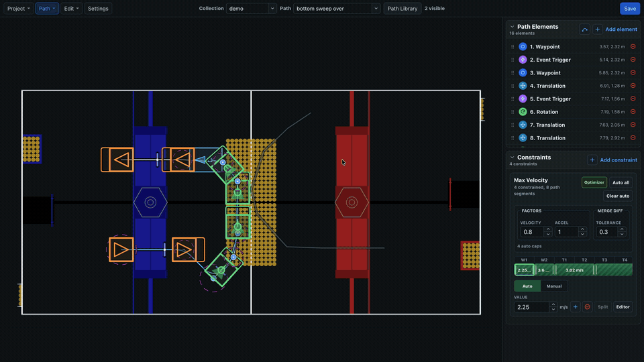Screen dimensions: 644x362
Task: Delete 5. Event Trigger using its minus icon
Action: click(633, 99)
